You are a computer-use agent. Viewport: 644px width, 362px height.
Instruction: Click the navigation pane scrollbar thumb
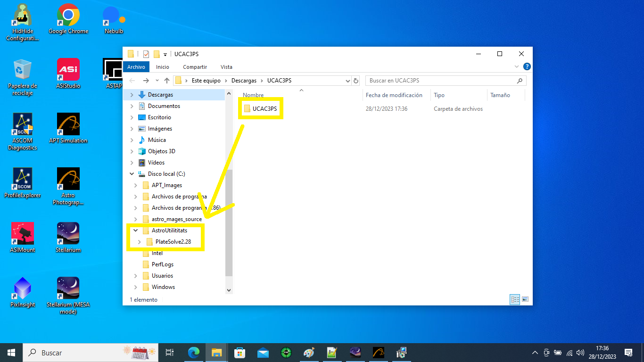(229, 222)
